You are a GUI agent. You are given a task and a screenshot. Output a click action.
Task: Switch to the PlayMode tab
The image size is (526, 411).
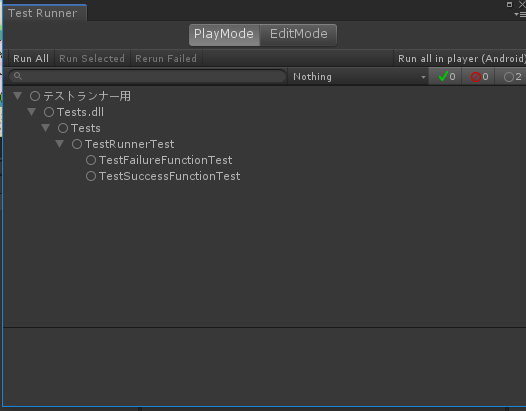coord(224,35)
